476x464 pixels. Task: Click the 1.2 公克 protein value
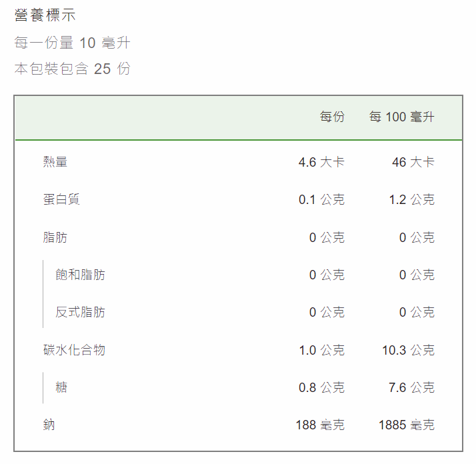coord(411,199)
